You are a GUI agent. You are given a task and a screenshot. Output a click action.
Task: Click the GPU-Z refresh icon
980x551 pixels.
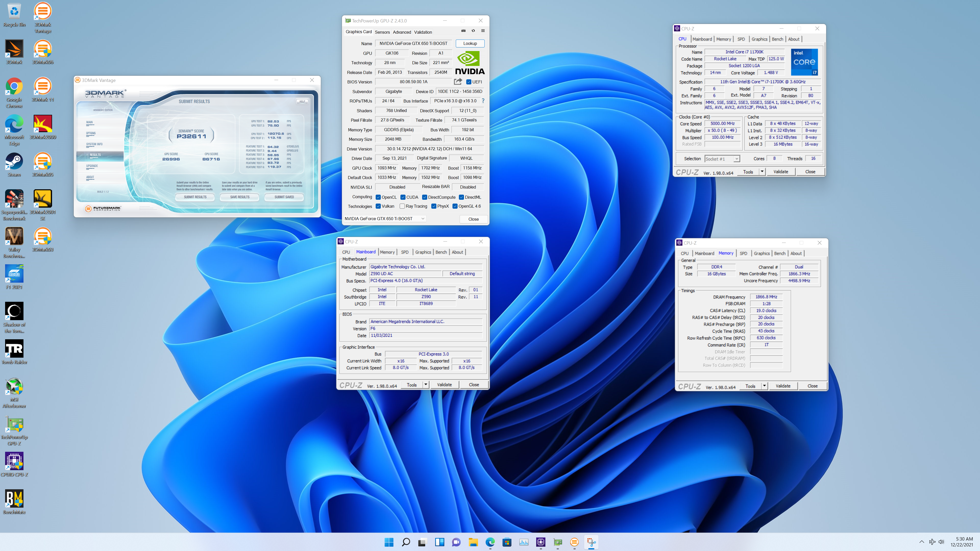point(473,31)
